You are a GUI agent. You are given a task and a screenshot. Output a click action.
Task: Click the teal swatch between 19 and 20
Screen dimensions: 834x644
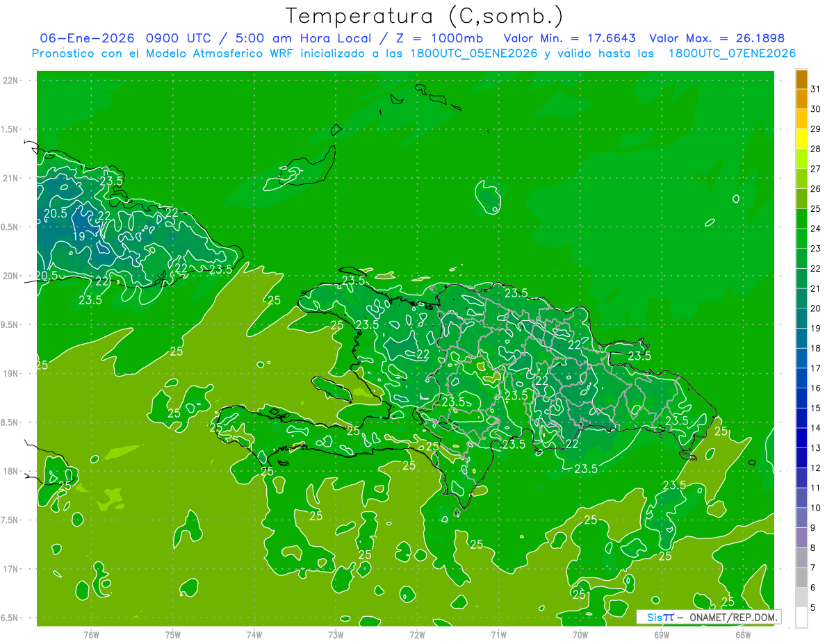click(x=801, y=318)
